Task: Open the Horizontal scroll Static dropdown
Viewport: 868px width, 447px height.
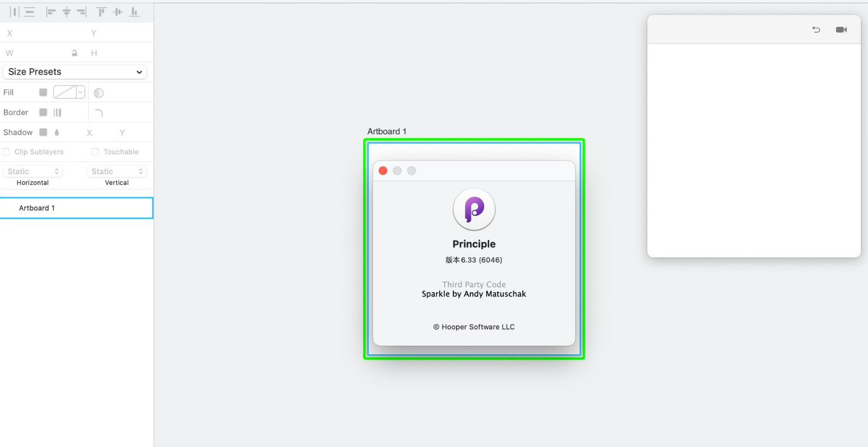Action: pos(33,171)
